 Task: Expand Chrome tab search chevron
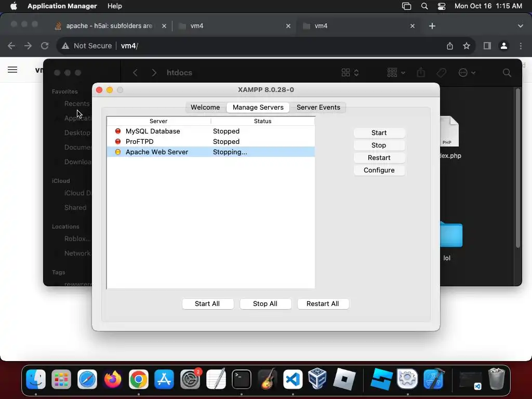[521, 26]
